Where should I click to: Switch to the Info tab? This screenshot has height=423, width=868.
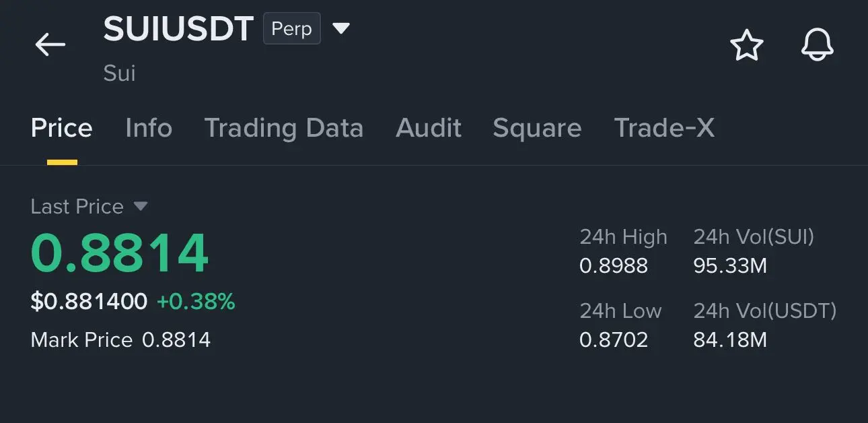149,128
